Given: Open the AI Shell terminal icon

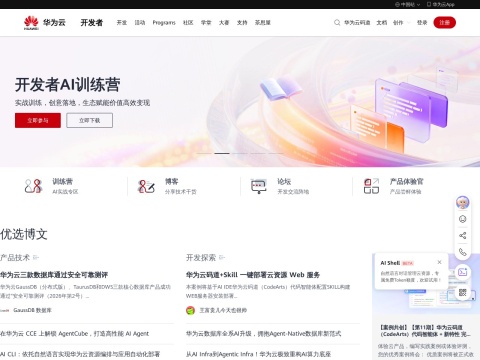Looking at the screenshot, I should coord(462,272).
